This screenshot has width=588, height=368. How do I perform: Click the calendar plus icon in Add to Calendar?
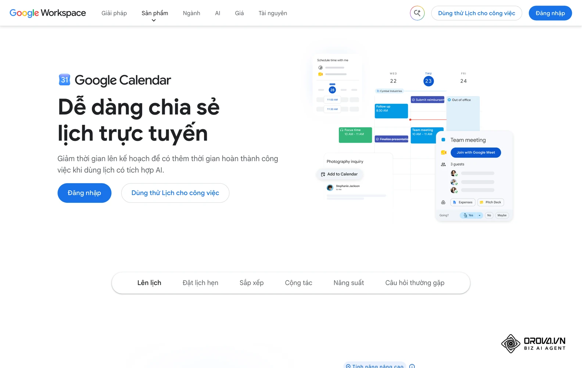pos(323,174)
